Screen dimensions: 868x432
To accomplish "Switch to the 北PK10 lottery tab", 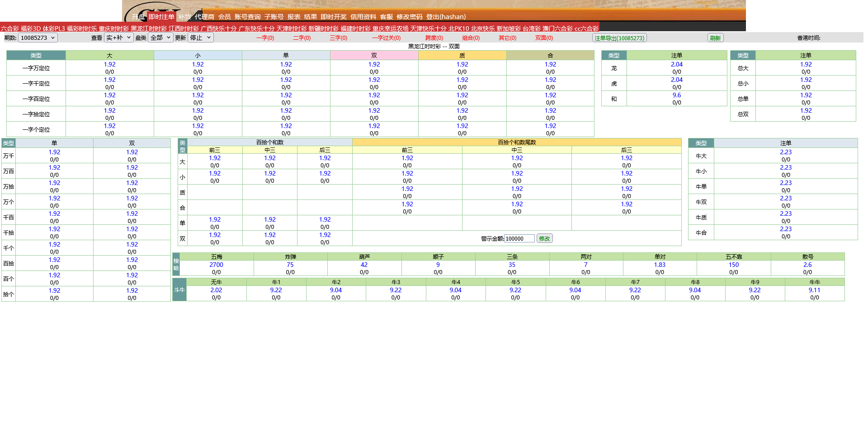I will pos(459,28).
